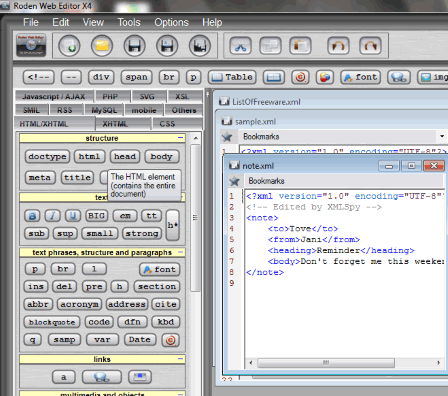This screenshot has height=396, width=448.
Task: Click the first Save floppy disk icon
Action: 135,46
